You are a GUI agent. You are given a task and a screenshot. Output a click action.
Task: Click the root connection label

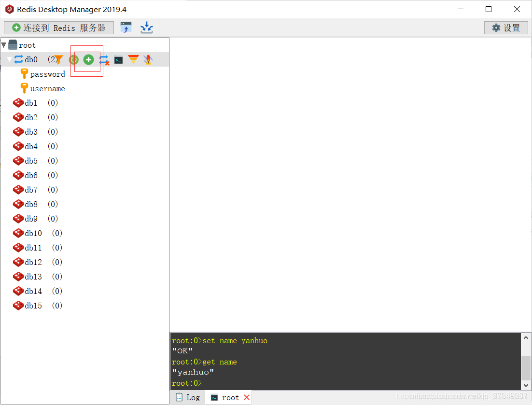[x=27, y=45]
